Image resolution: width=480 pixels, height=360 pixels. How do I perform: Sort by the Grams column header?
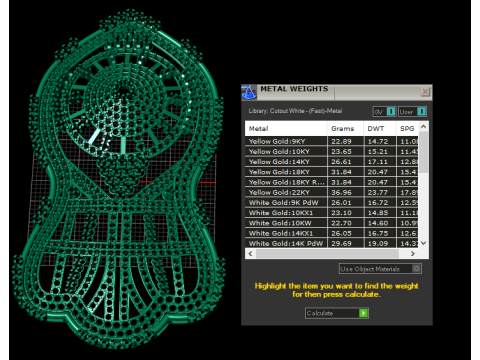click(345, 129)
